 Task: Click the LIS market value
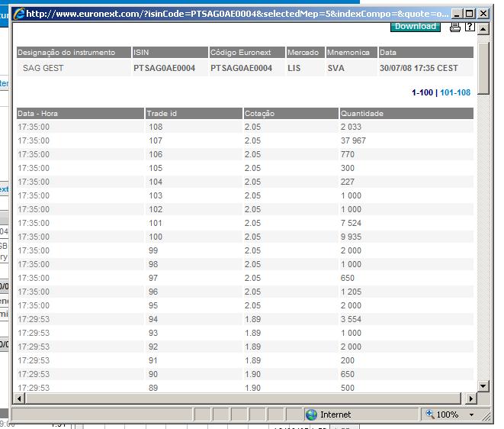coord(294,68)
